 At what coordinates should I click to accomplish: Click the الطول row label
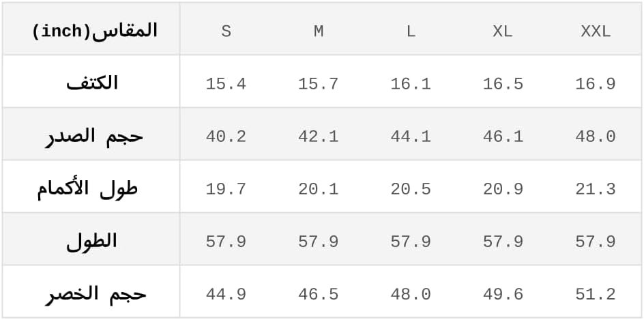(92, 241)
